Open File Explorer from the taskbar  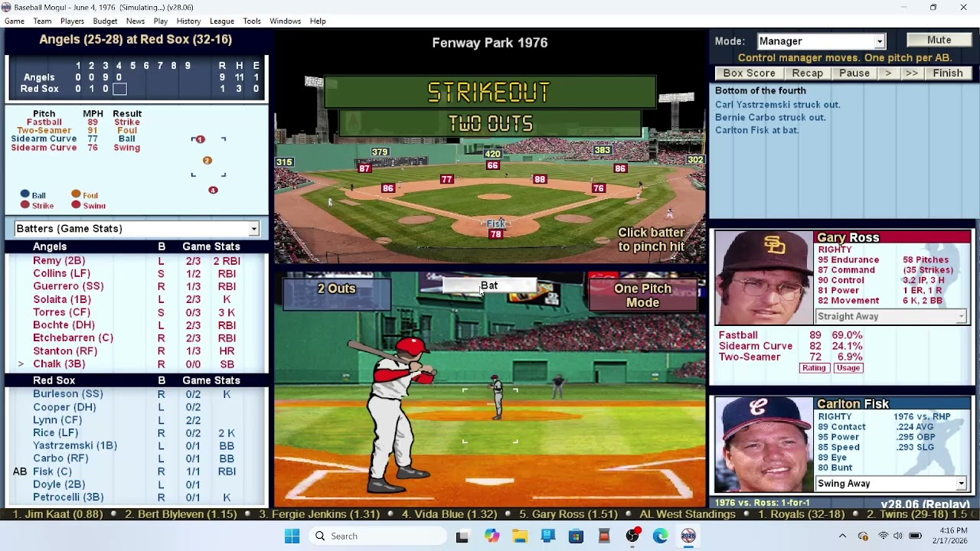pyautogui.click(x=520, y=536)
